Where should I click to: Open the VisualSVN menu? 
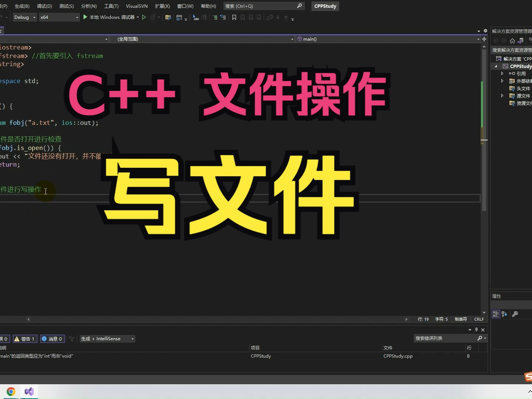[x=136, y=6]
